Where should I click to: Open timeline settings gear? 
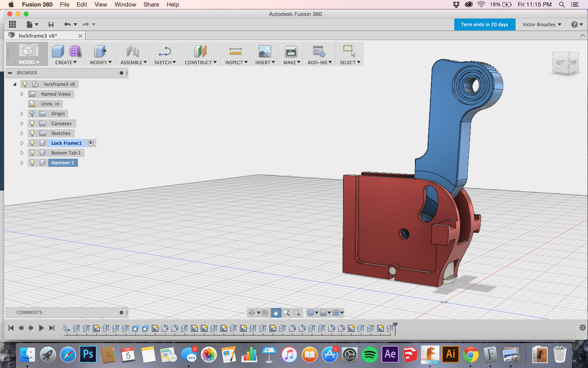click(582, 328)
